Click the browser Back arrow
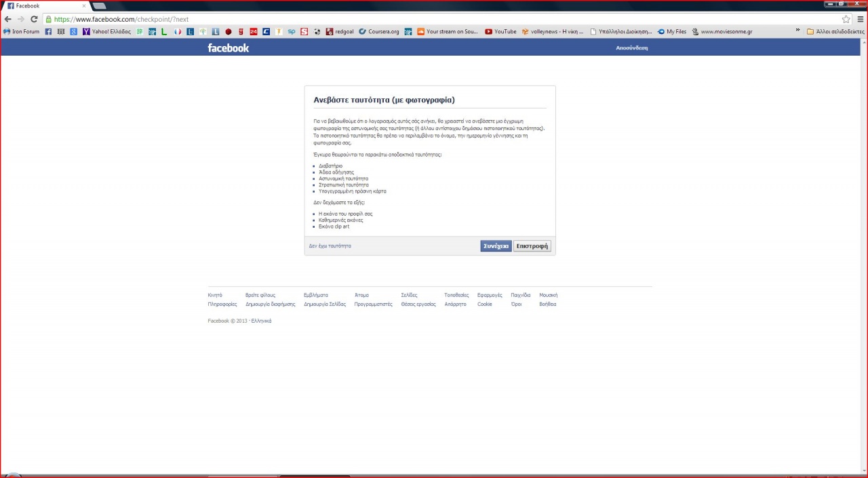 8,19
